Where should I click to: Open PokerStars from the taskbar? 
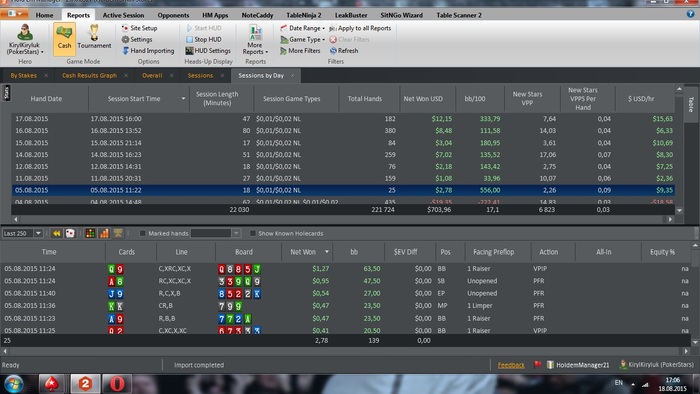52,384
